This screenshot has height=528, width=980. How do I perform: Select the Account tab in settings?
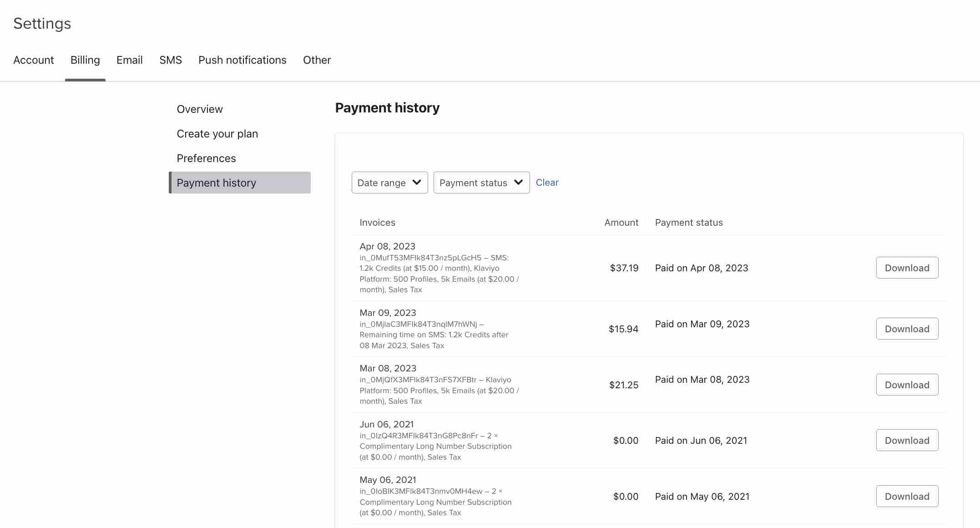33,59
